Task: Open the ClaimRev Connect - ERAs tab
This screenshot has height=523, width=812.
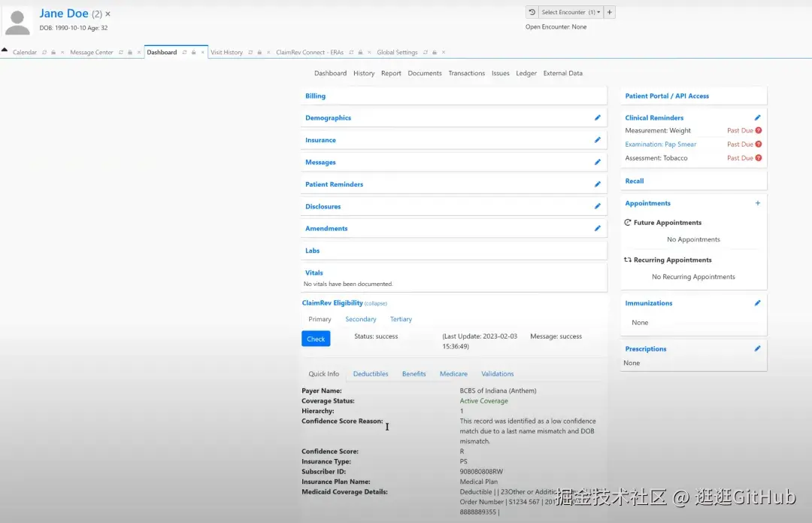Action: click(310, 53)
